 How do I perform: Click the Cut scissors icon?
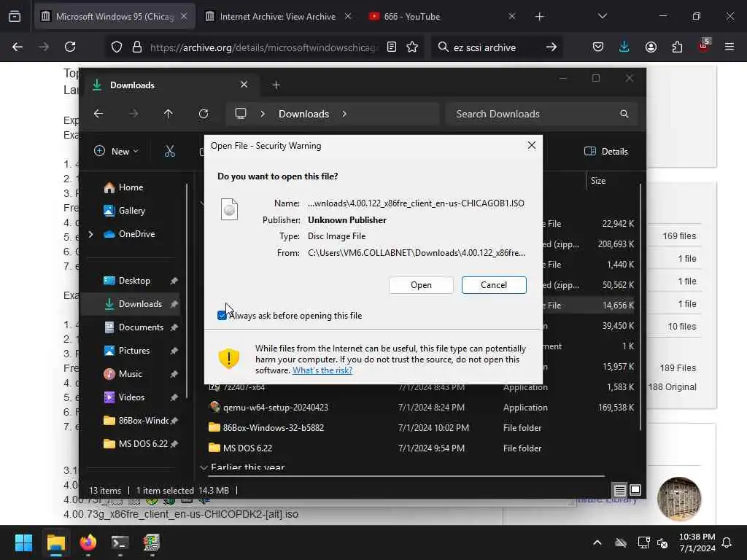point(169,152)
